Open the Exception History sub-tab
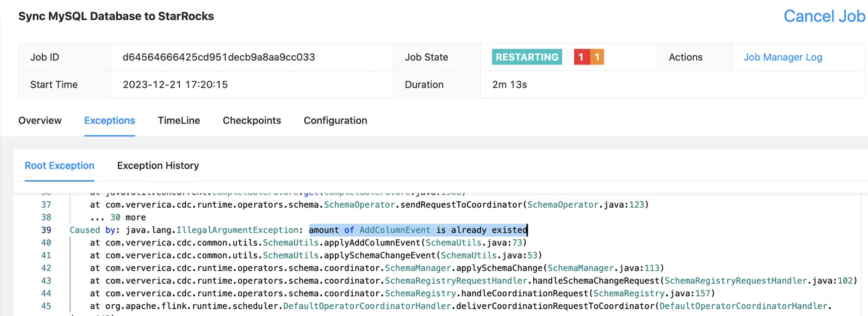This screenshot has height=316, width=868. (157, 165)
